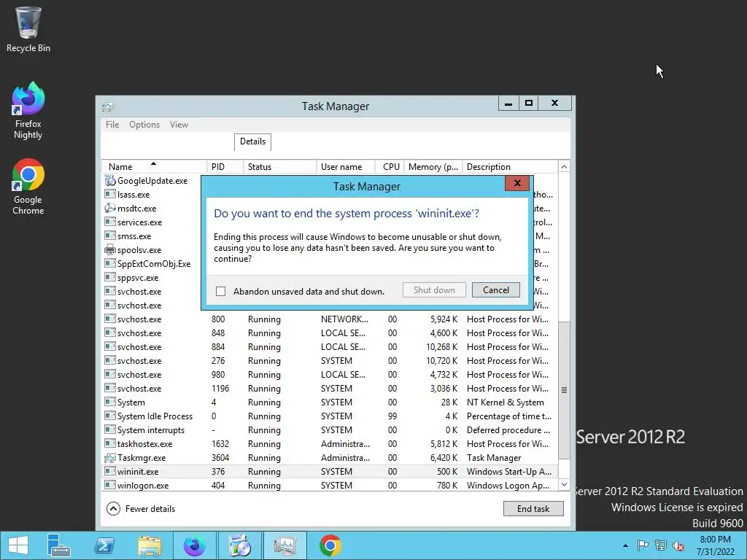747x560 pixels.
Task: Open the Options menu
Action: click(144, 124)
